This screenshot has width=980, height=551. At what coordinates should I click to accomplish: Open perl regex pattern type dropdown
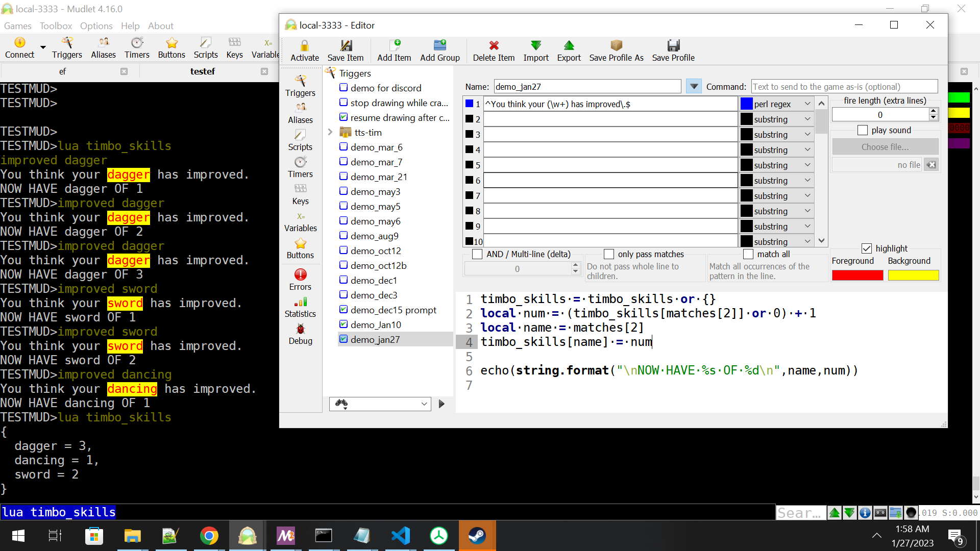click(x=777, y=104)
